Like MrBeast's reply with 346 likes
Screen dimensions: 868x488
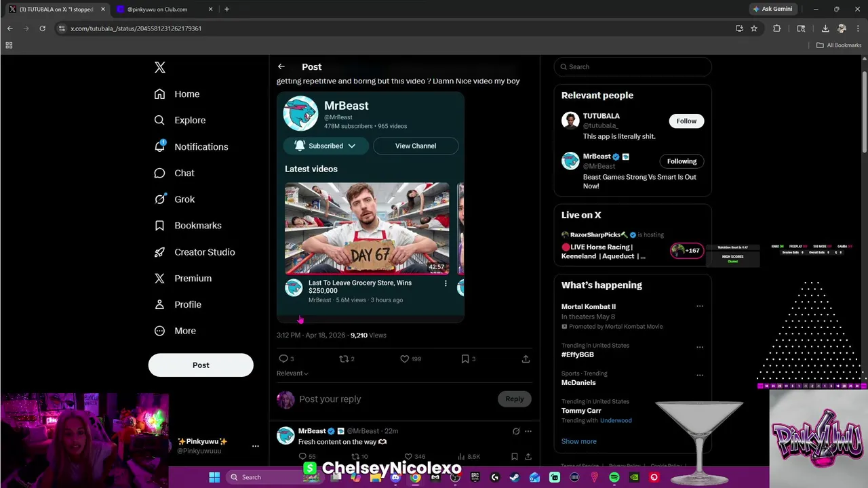[408, 457]
